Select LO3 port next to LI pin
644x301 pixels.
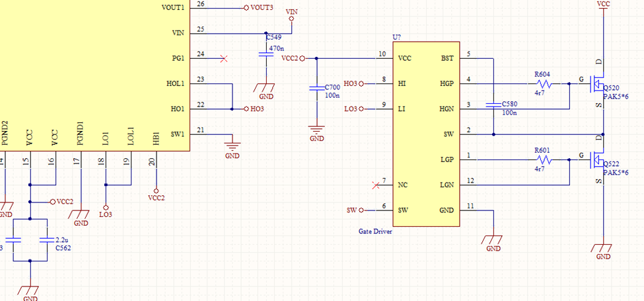(x=353, y=109)
